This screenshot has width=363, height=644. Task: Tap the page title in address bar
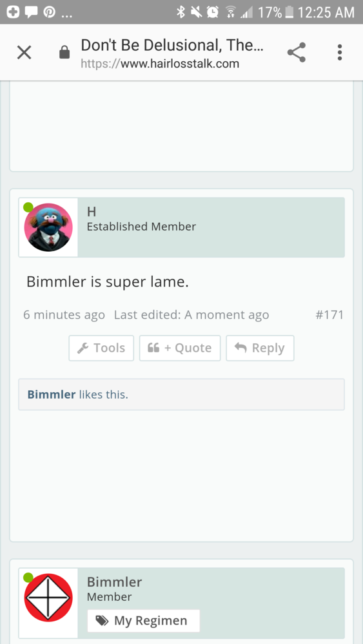click(x=172, y=45)
